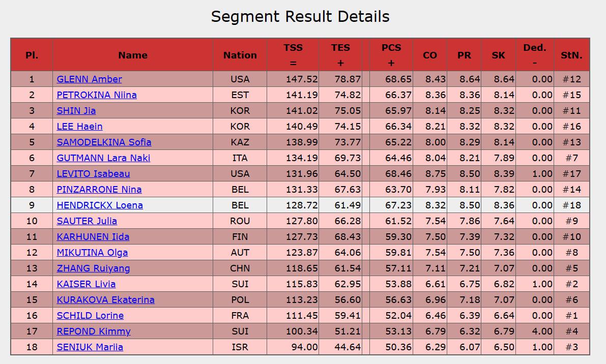Image resolution: width=606 pixels, height=364 pixels.
Task: Select the LEE Haein link
Action: click(79, 127)
